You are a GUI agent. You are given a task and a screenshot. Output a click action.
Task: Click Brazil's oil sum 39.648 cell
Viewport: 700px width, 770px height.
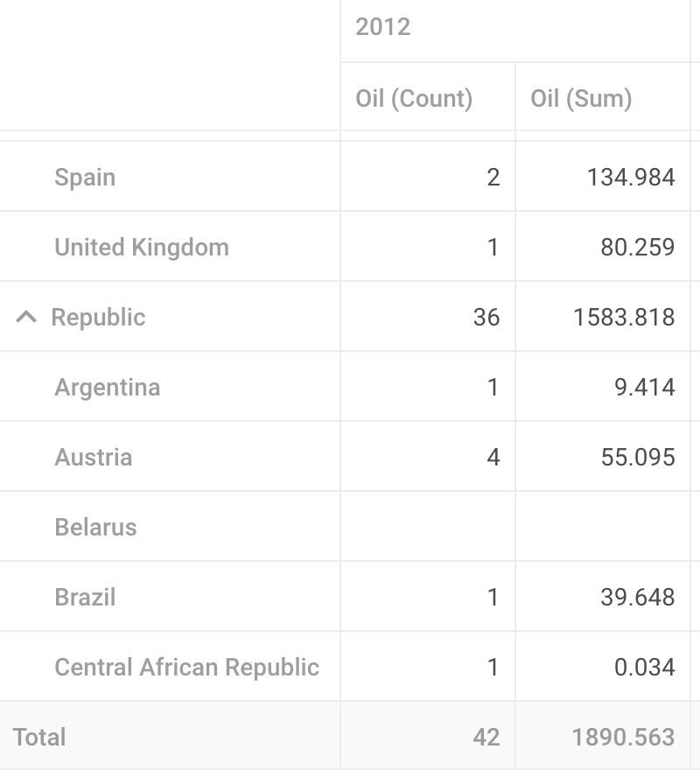click(603, 597)
